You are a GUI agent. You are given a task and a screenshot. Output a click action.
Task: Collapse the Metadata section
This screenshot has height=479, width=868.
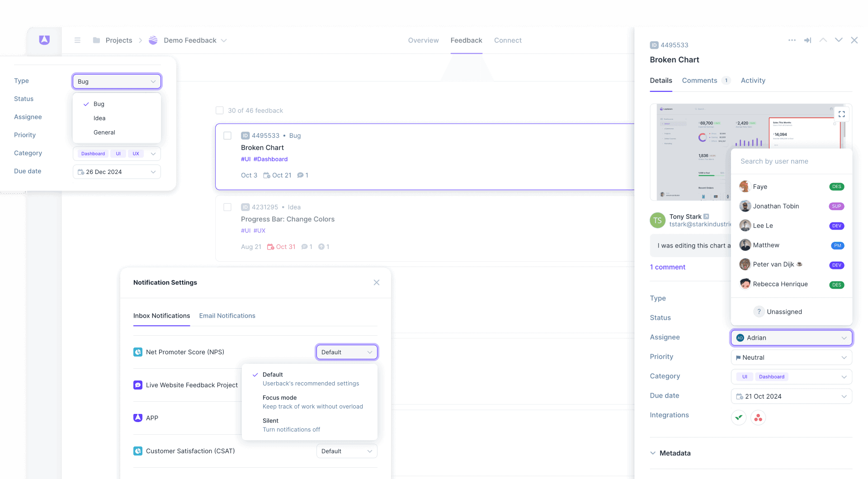653,453
